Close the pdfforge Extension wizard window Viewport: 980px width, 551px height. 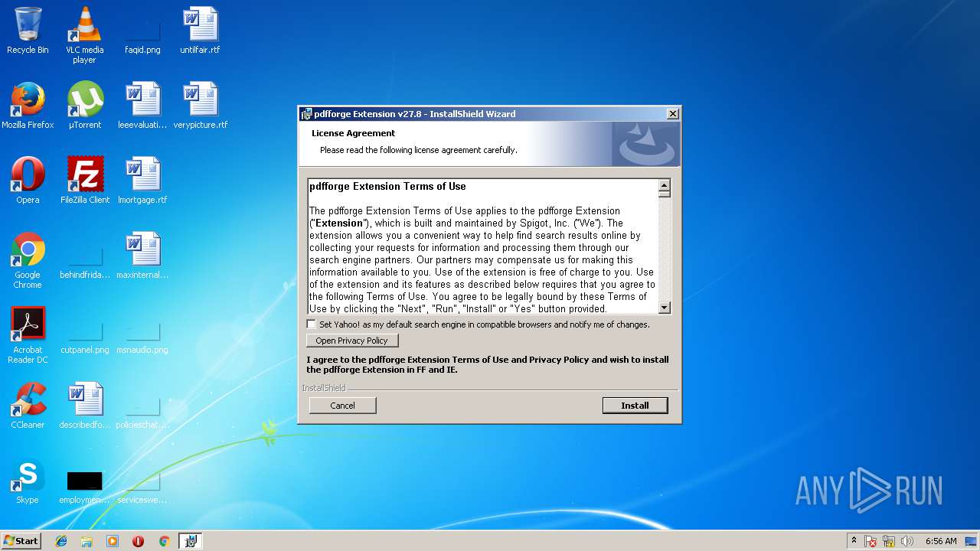pyautogui.click(x=672, y=114)
